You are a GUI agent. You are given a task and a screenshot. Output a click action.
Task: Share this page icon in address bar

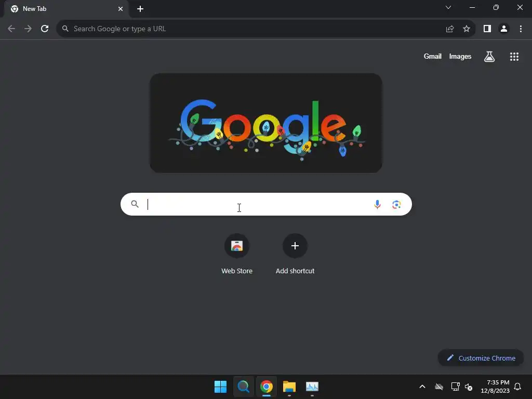[450, 29]
